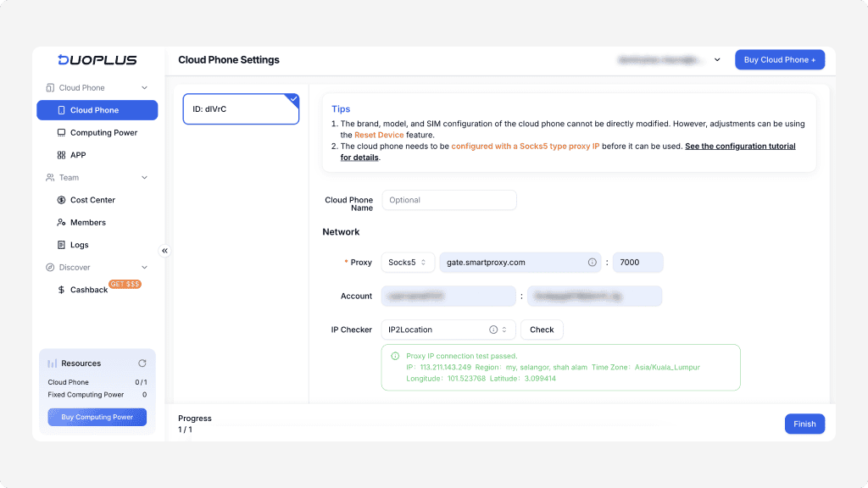Click the info icon in proxy host field
This screenshot has height=488, width=868.
coord(592,263)
